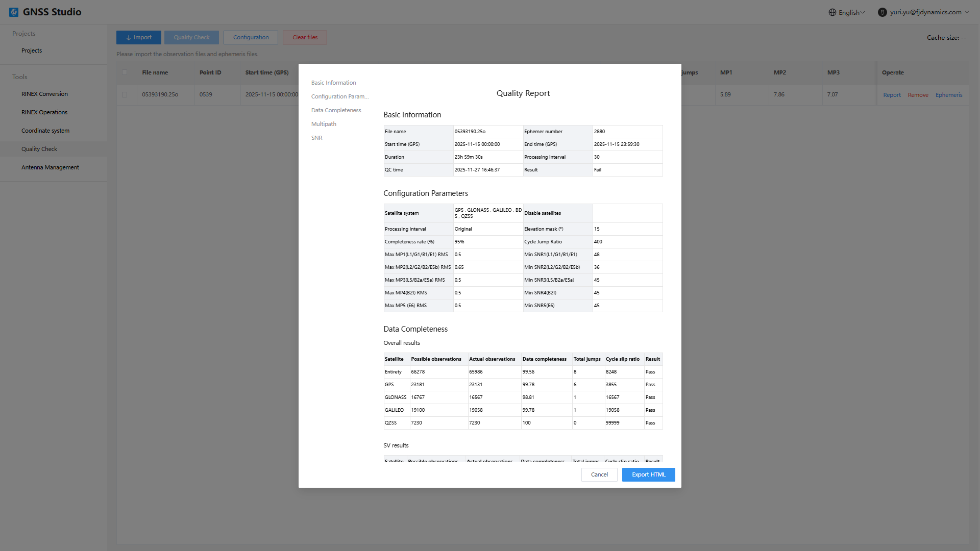Open RINEX Conversion in the sidebar
The height and width of the screenshot is (551, 980).
[x=44, y=94]
